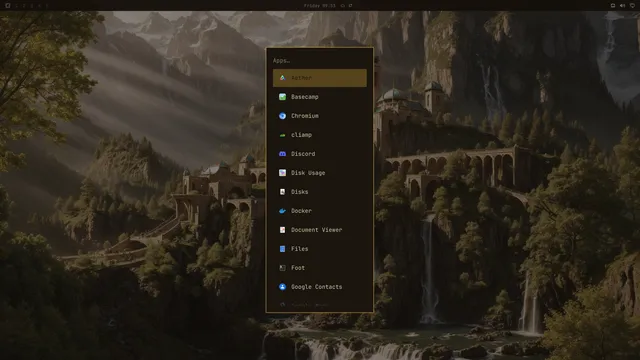Viewport: 640px width, 360px height.
Task: Launch Foot from the app list
Action: pos(320,268)
